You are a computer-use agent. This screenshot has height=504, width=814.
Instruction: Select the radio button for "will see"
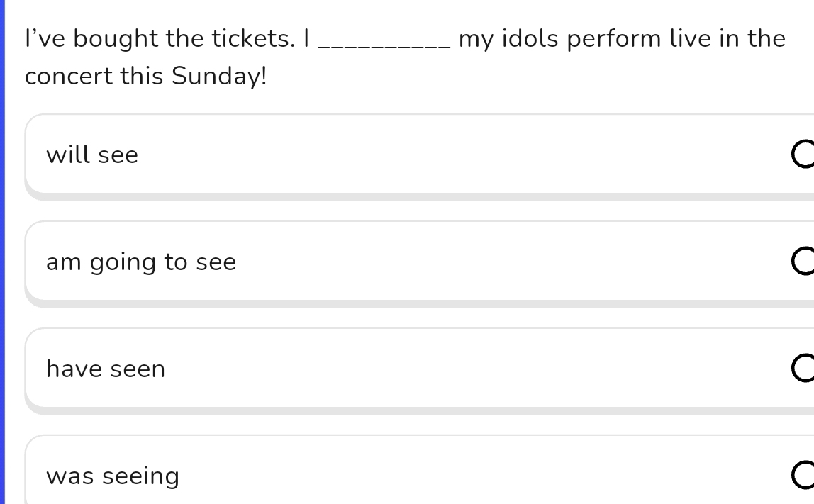[804, 155]
